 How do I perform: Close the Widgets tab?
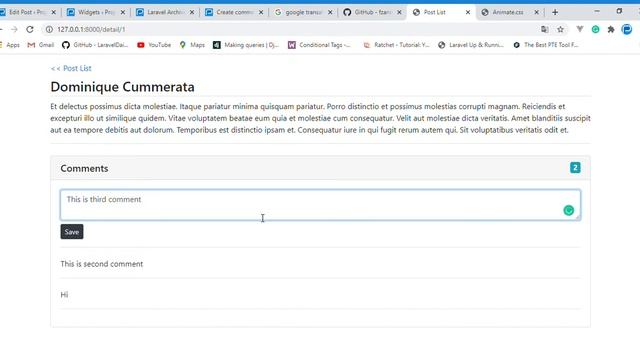point(123,12)
